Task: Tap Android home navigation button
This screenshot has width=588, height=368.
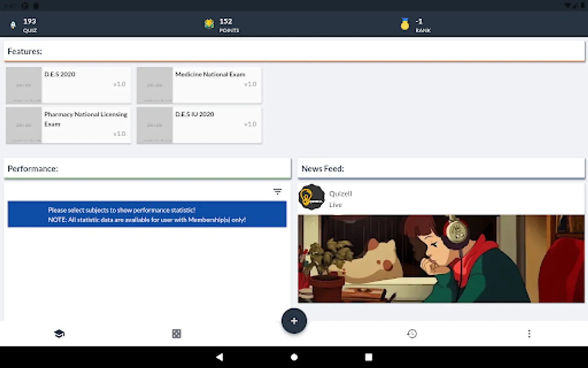Action: pyautogui.click(x=294, y=357)
